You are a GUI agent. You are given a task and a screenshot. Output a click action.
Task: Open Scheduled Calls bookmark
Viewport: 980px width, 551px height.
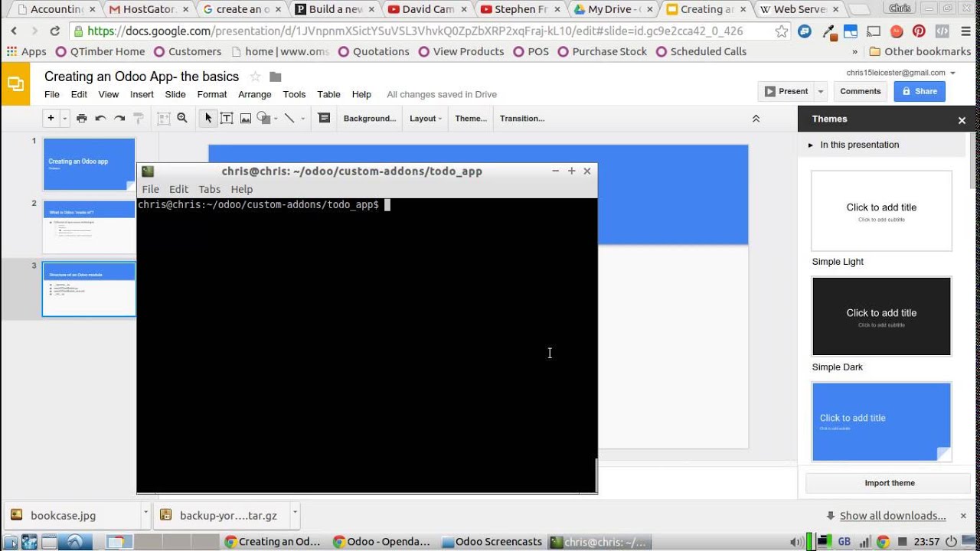[700, 51]
